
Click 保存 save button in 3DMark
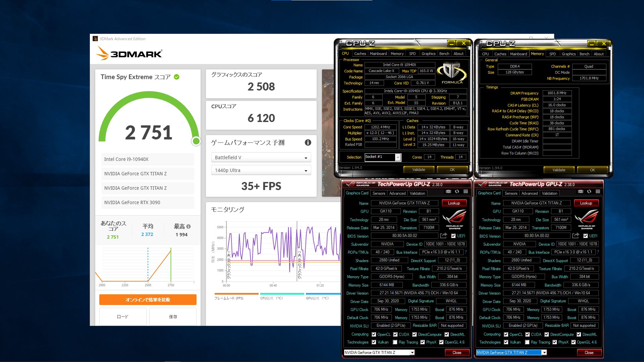[x=173, y=317]
